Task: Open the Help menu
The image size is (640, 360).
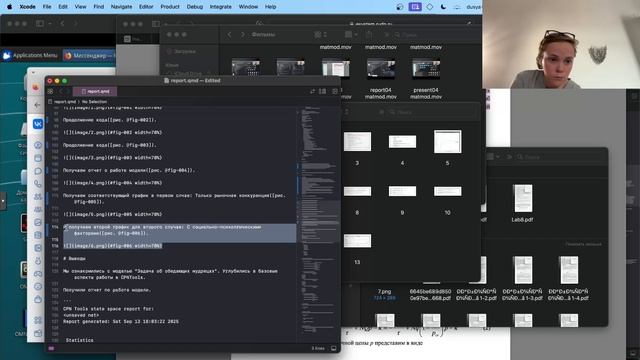Action: coord(271,7)
